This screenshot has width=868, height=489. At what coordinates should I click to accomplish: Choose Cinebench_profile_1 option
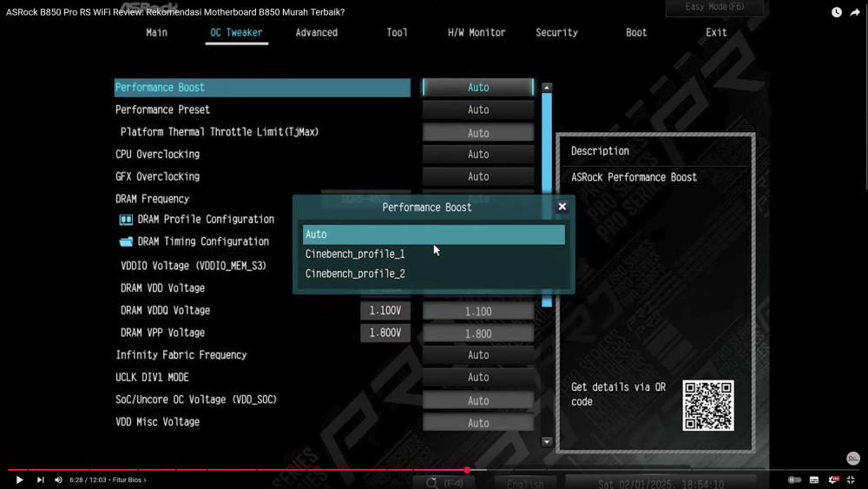[x=355, y=254]
